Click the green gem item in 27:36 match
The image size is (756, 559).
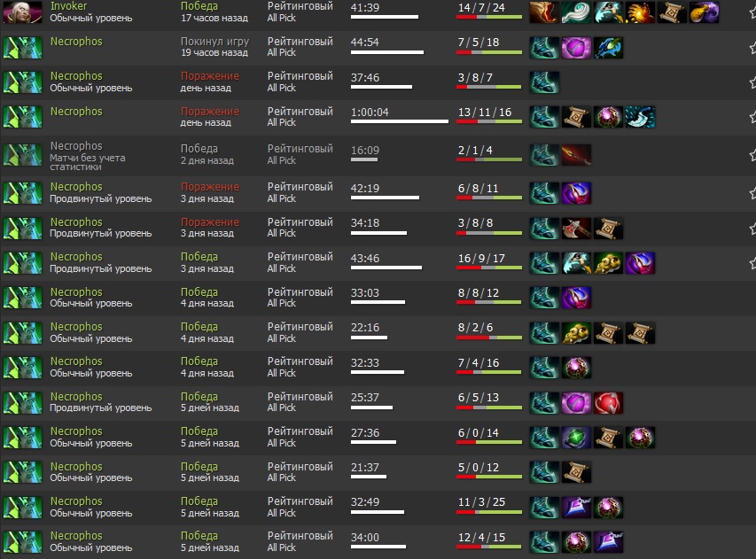(576, 438)
